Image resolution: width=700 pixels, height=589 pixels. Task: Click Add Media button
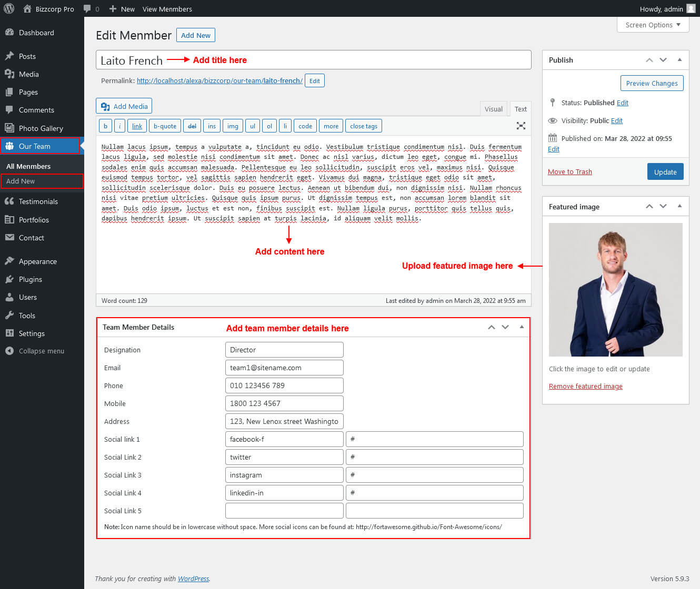(x=124, y=106)
